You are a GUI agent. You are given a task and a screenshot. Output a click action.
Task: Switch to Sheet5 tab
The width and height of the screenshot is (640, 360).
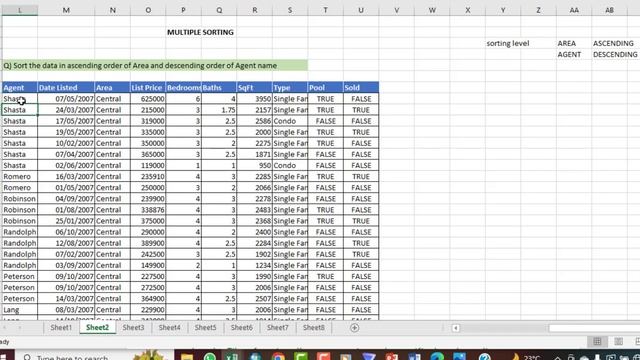[205, 327]
